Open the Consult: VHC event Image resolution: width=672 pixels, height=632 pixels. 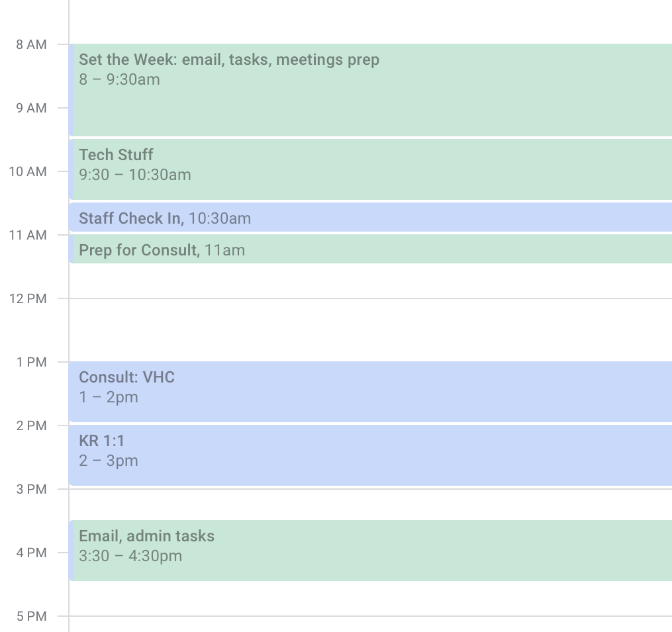[x=370, y=392]
